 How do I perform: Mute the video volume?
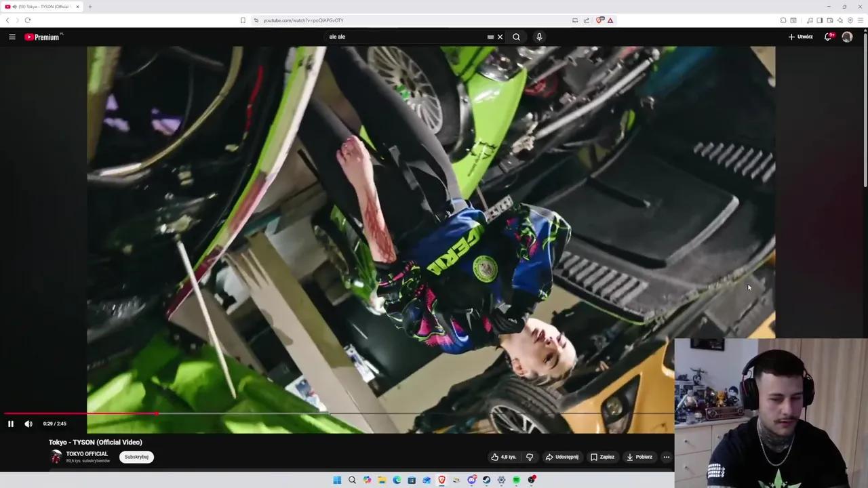point(28,424)
